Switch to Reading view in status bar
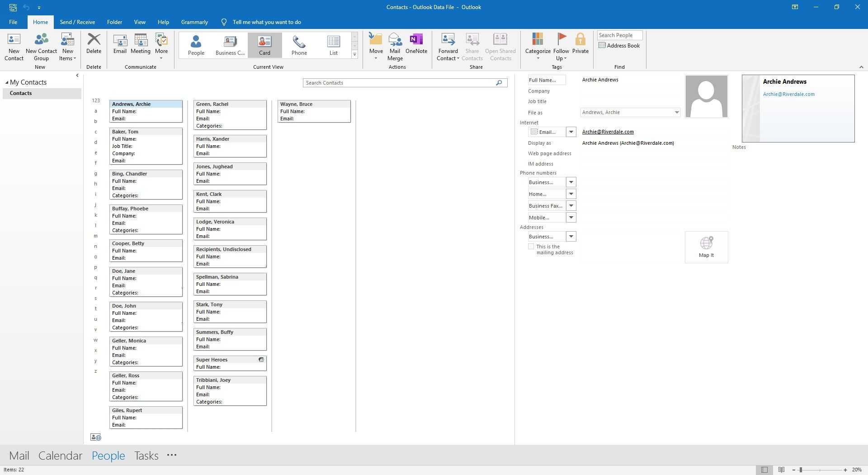 [x=781, y=470]
